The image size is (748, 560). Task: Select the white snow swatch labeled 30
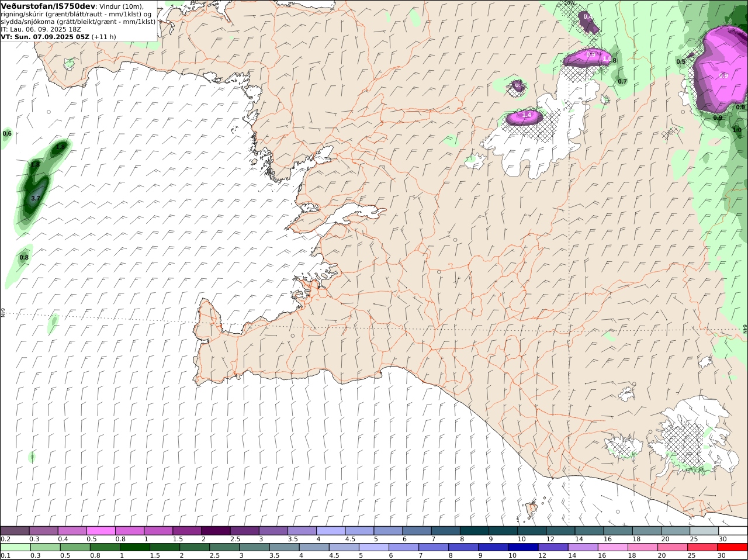[733, 531]
